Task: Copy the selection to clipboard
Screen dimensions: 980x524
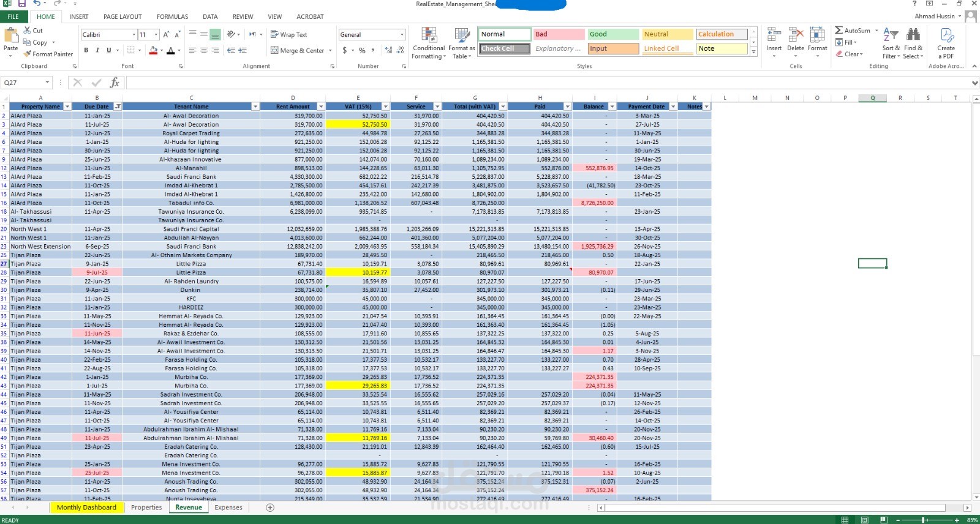Action: coord(36,42)
